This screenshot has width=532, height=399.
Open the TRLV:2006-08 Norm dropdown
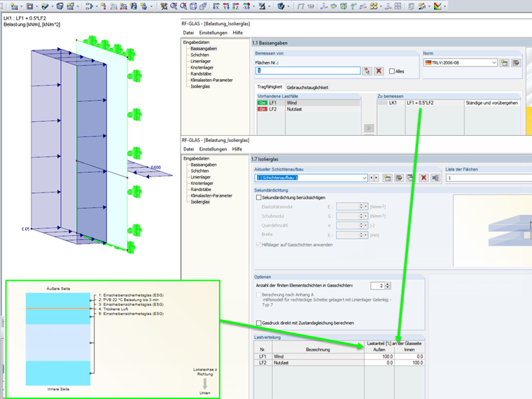coord(494,63)
